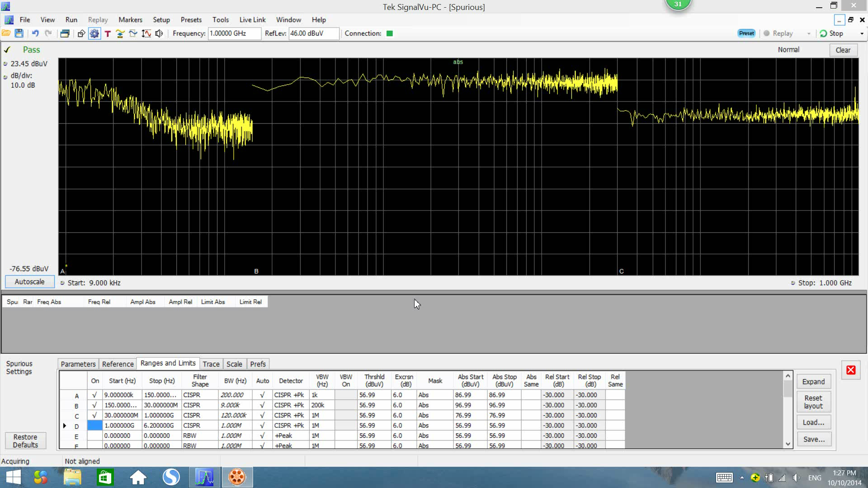
Task: Switch to the Parameters tab
Action: (78, 364)
